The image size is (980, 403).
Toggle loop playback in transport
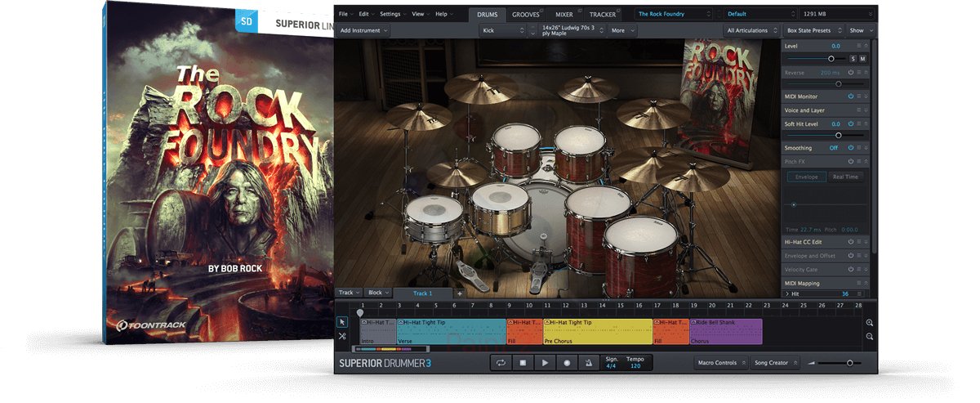pyautogui.click(x=500, y=363)
